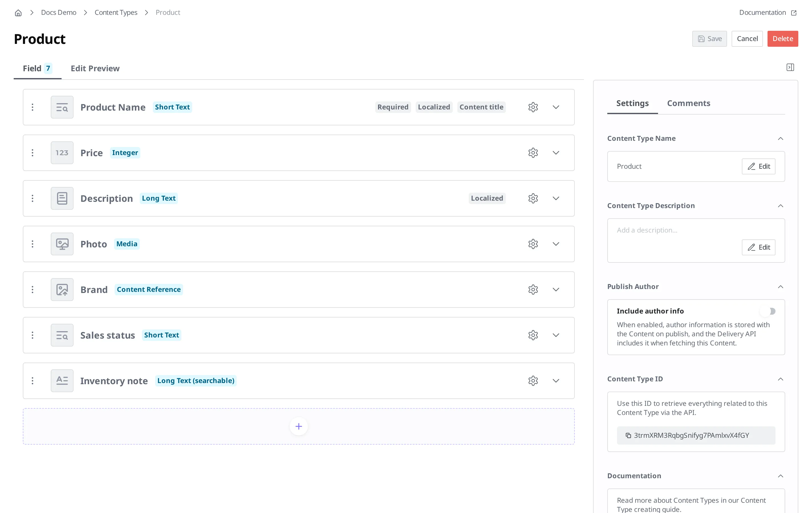The height and width of the screenshot is (513, 812).
Task: Edit the Content Type Description
Action: coord(758,247)
